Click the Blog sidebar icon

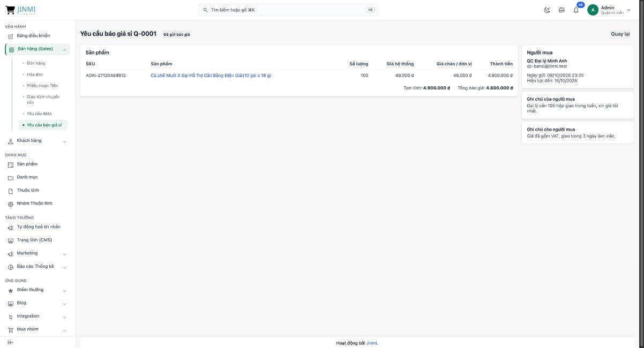(11, 304)
